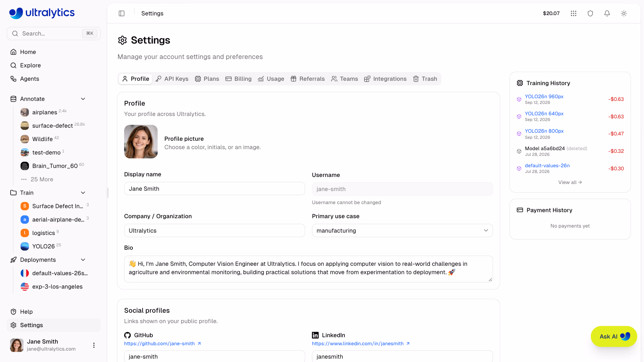Image resolution: width=644 pixels, height=362 pixels.
Task: Collapse the Train section chevron
Action: point(83,193)
